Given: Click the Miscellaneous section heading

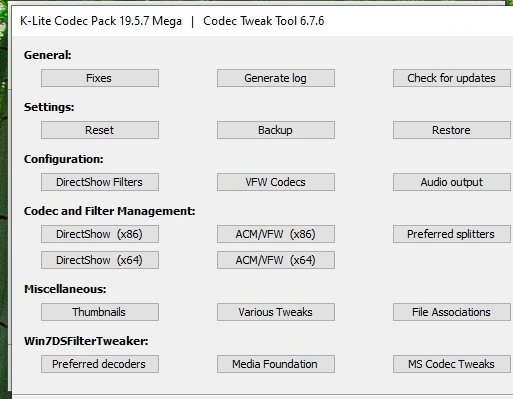Looking at the screenshot, I should pyautogui.click(x=65, y=289).
